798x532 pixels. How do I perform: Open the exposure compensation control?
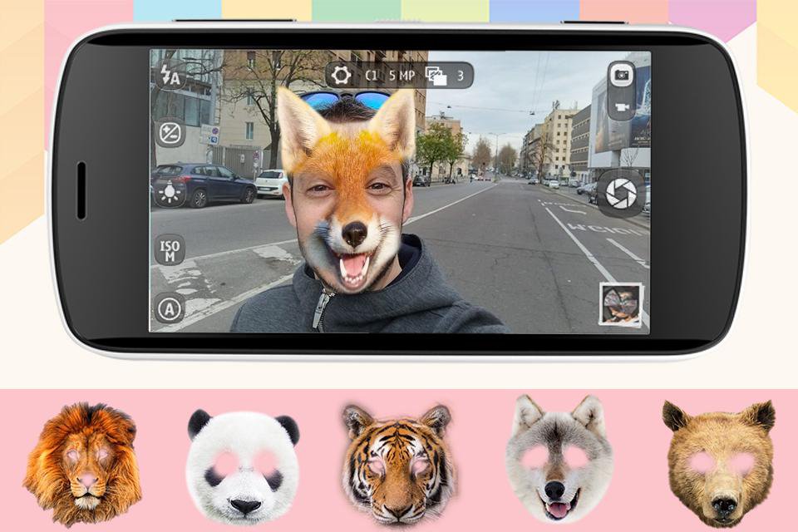tap(169, 131)
